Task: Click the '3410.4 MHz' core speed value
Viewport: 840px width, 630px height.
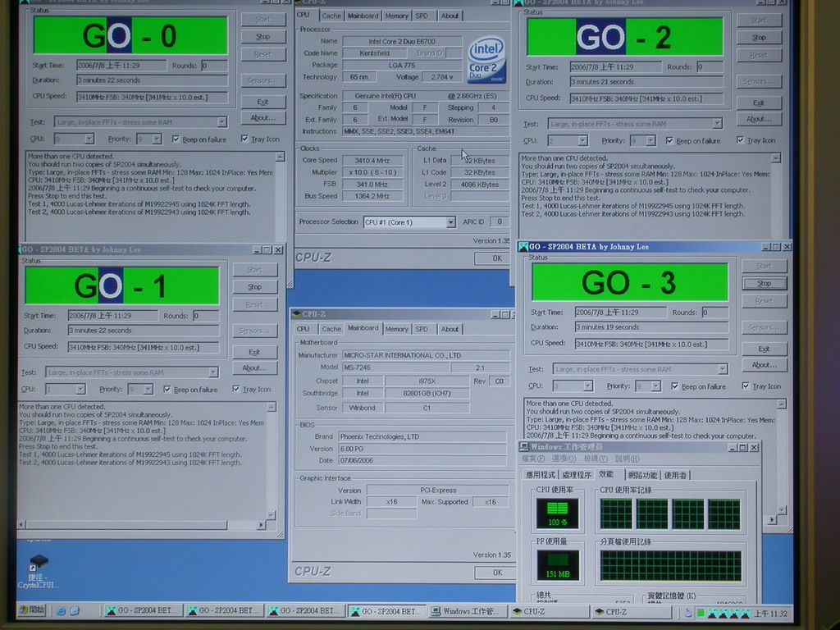Action: (372, 161)
